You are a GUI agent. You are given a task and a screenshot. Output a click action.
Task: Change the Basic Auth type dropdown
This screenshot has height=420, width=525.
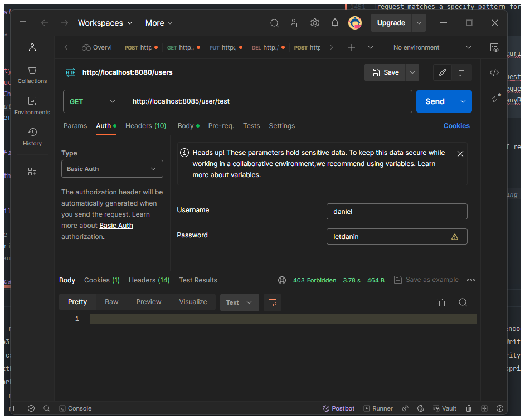112,169
